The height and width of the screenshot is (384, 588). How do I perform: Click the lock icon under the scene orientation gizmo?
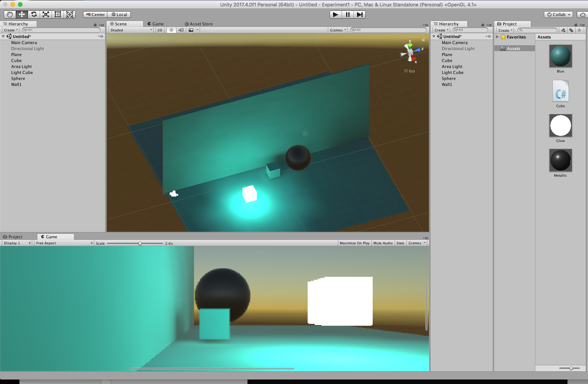click(423, 39)
